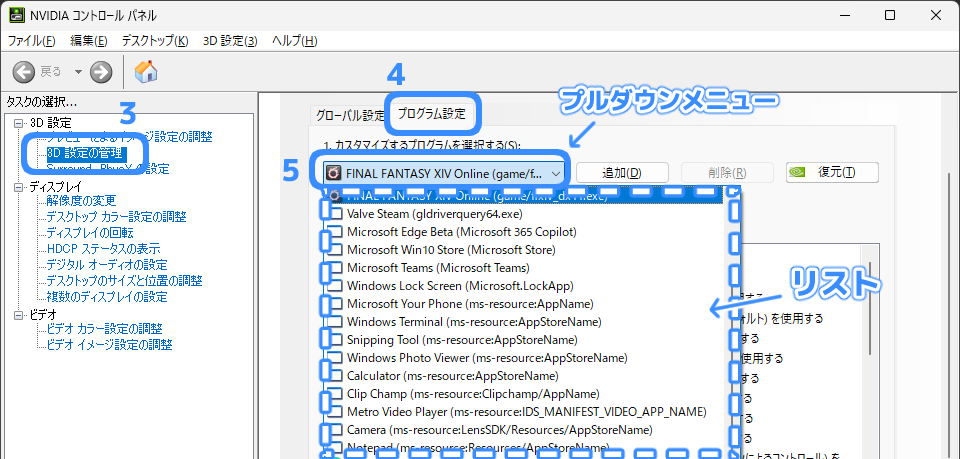
Task: Click the 追加 button
Action: click(621, 173)
